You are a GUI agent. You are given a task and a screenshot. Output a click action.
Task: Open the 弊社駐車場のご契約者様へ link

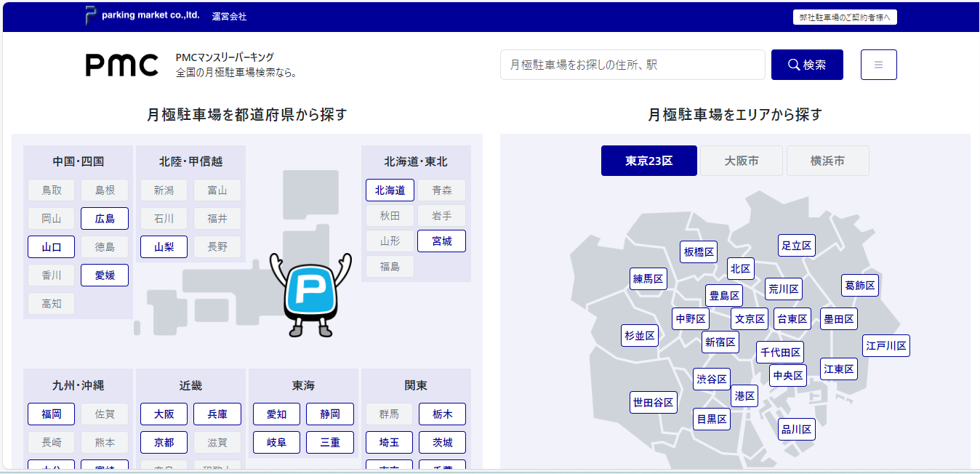click(845, 17)
